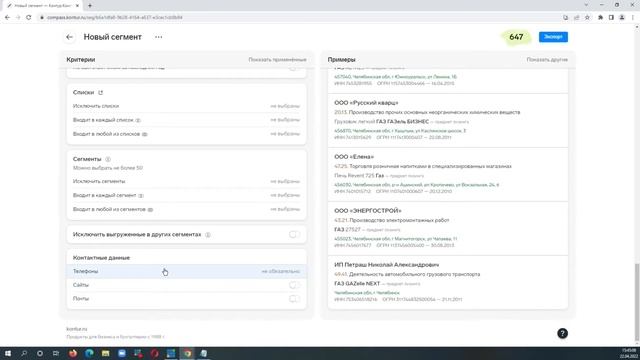Open the Windows taskbar search
This screenshot has height=360, width=640.
pyautogui.click(x=24, y=353)
